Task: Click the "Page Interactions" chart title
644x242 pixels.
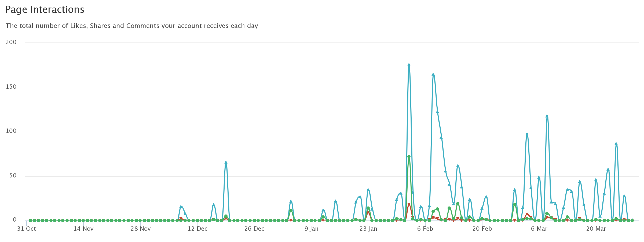Action: point(45,10)
